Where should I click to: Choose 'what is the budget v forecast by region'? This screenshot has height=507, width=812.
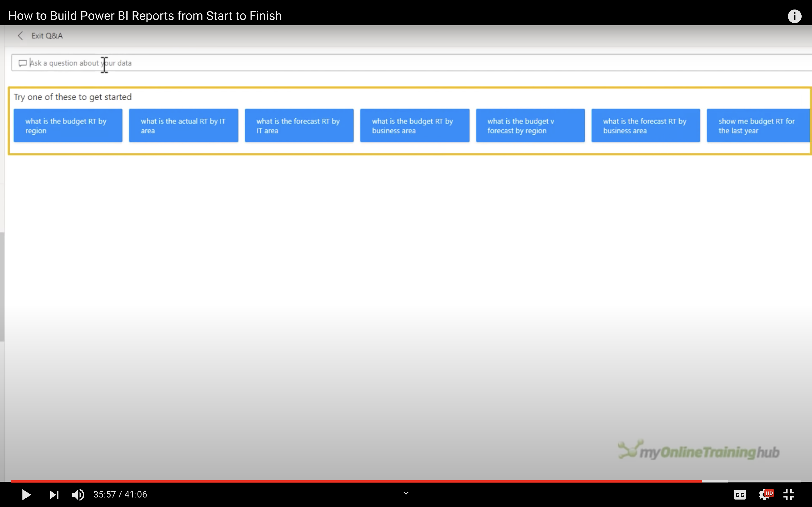click(x=530, y=126)
